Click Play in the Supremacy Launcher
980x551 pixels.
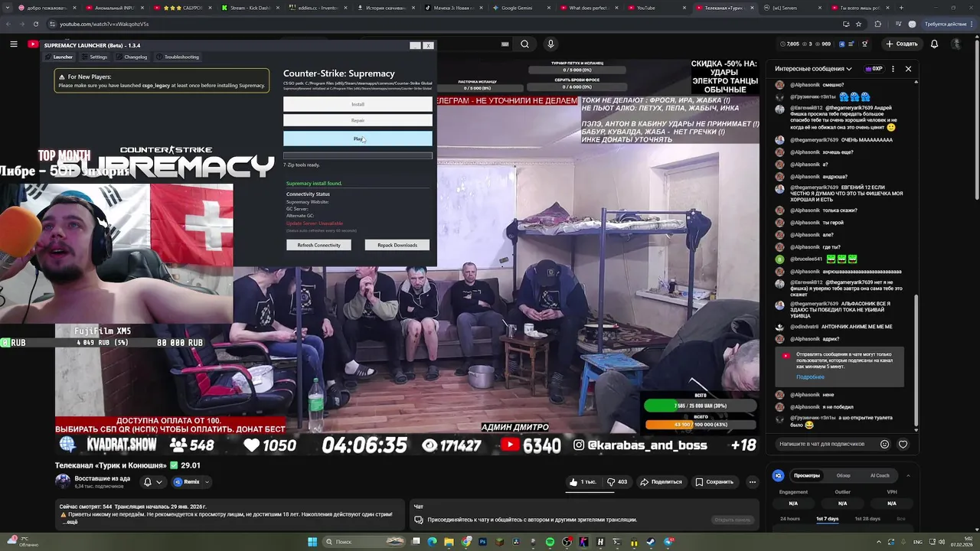pyautogui.click(x=358, y=139)
